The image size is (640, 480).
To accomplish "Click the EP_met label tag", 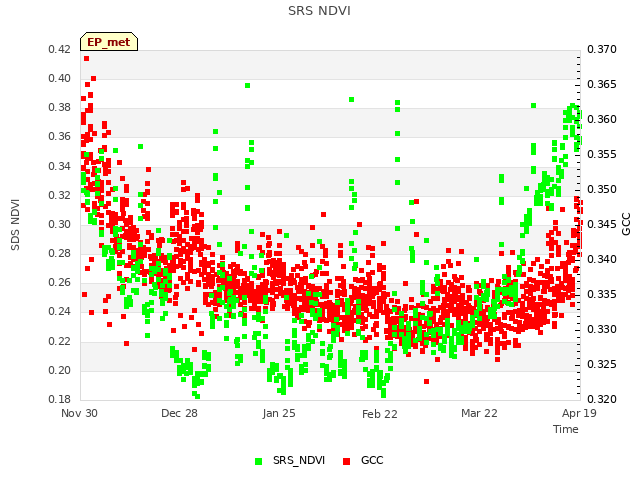I will click(x=109, y=42).
